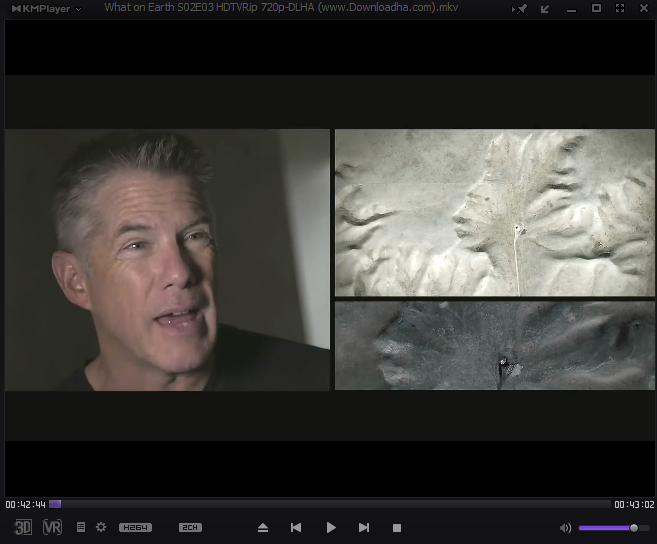Click the total duration display 00:43:02
This screenshot has height=544, width=657.
point(633,505)
